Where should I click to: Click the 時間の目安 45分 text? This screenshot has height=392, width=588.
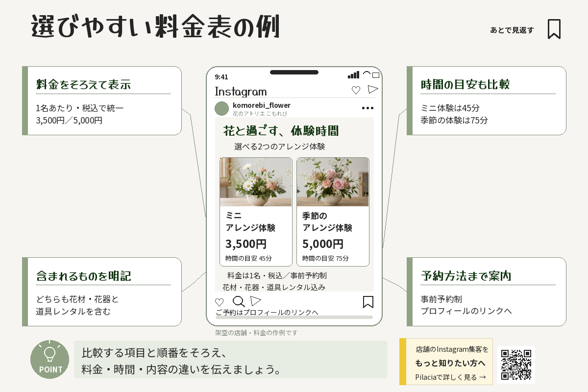(x=248, y=258)
